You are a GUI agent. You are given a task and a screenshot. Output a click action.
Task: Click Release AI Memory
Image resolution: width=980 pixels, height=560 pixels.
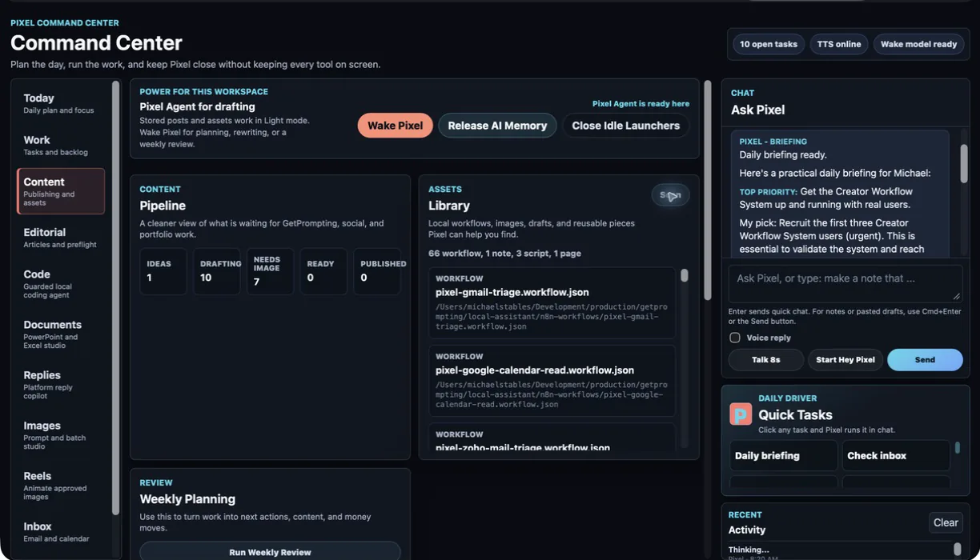tap(497, 126)
